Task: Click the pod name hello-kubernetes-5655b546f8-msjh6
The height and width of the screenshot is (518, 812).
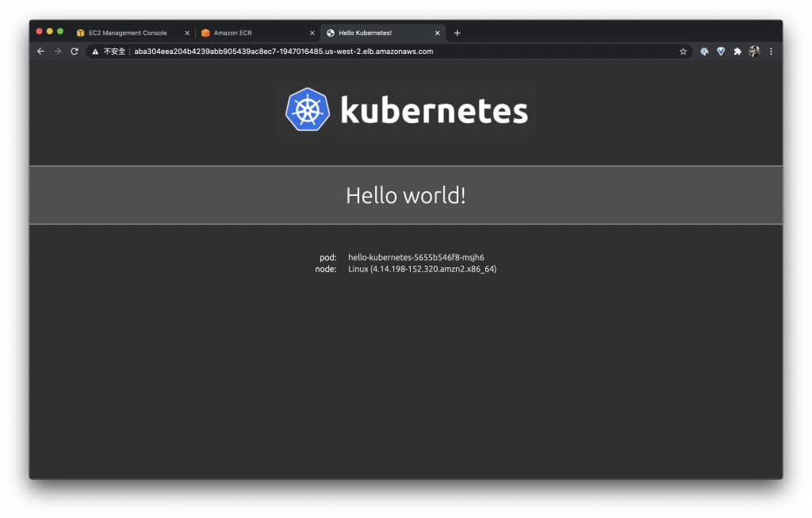Action: click(416, 258)
